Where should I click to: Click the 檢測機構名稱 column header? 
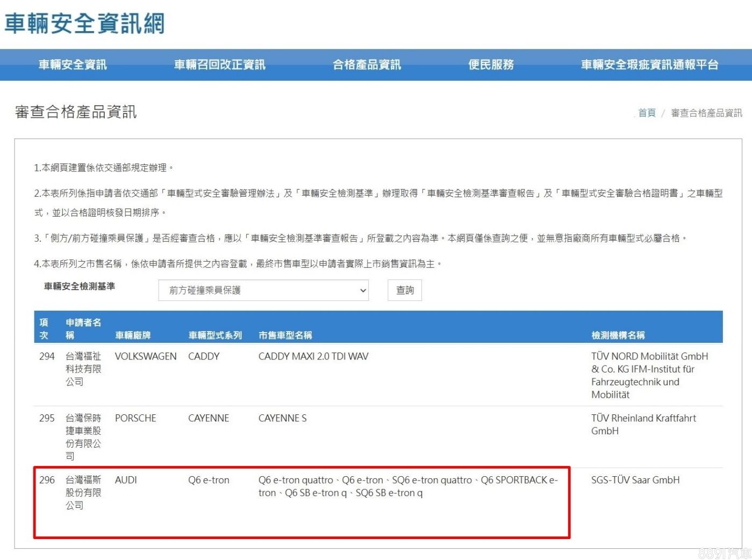pyautogui.click(x=618, y=335)
